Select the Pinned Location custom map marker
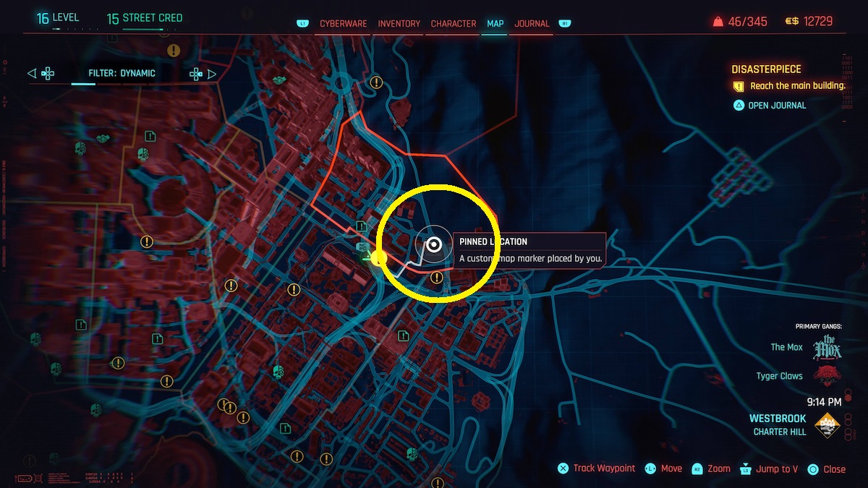 [x=433, y=246]
